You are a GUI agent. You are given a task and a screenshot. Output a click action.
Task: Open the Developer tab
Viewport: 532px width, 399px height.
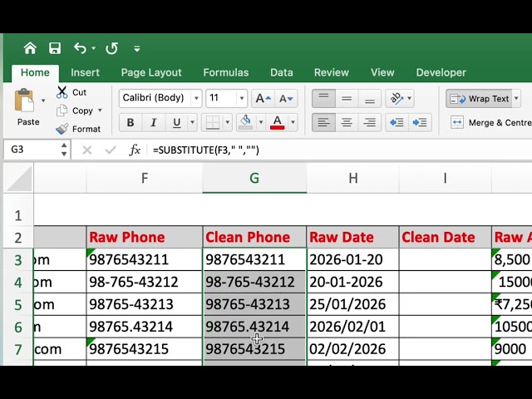441,72
